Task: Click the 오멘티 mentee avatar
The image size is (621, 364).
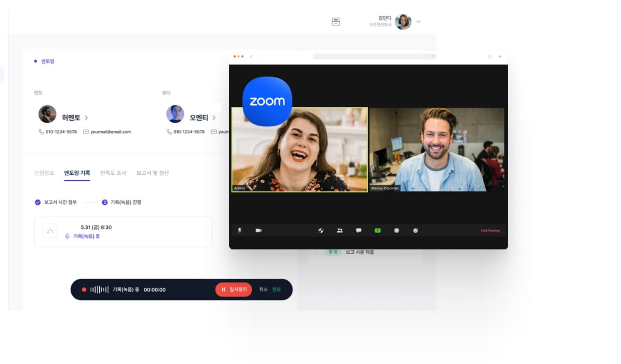Action: (175, 114)
